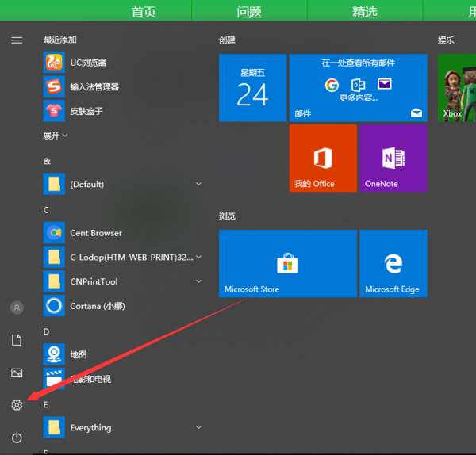The image size is (476, 455).
Task: Click the Cortana (小娜) label
Action: (x=98, y=306)
